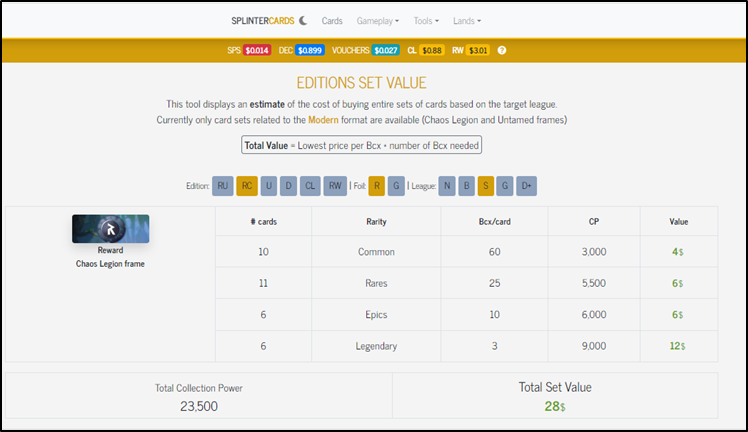
Task: Open the Reward edition card thumbnail
Action: click(x=110, y=228)
